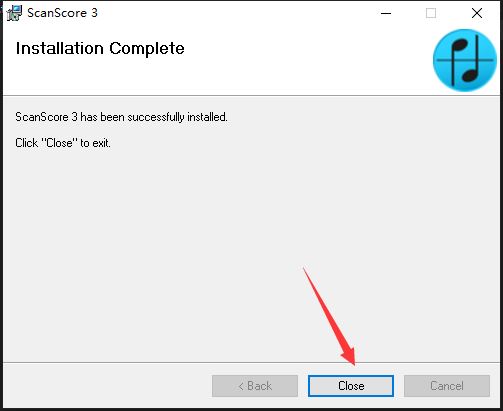Click the black note symbol inside the logo
The width and height of the screenshot is (503, 411).
pyautogui.click(x=466, y=60)
